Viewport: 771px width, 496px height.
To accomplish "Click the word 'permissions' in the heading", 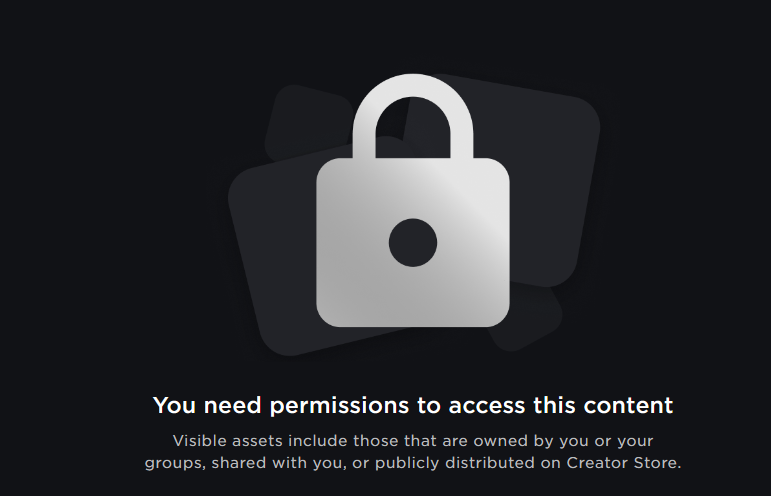I will [339, 406].
